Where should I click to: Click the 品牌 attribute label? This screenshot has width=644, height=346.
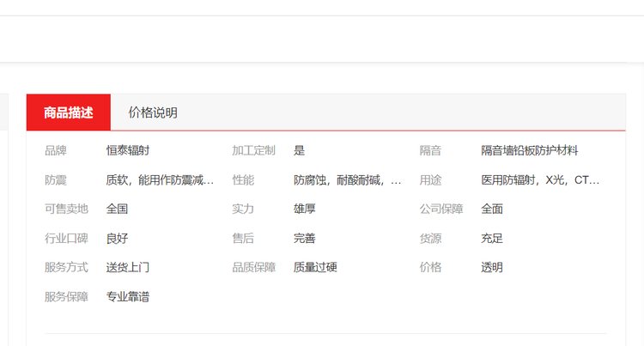tap(56, 150)
